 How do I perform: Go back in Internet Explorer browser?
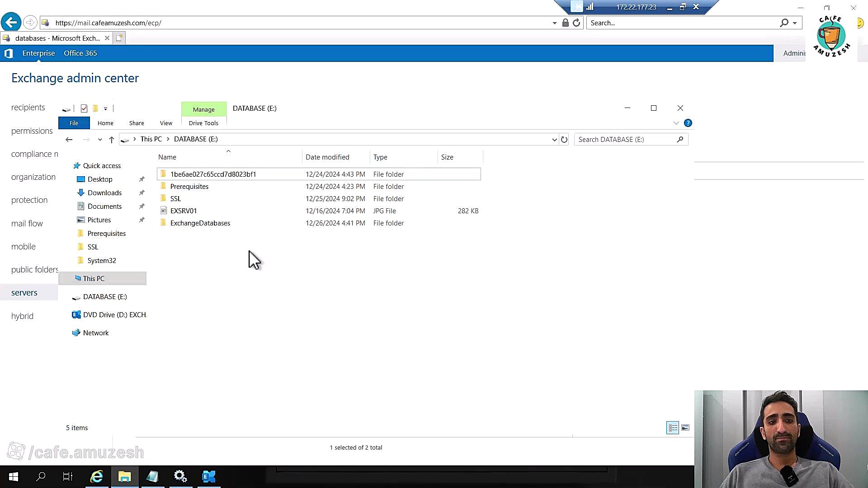(x=11, y=22)
